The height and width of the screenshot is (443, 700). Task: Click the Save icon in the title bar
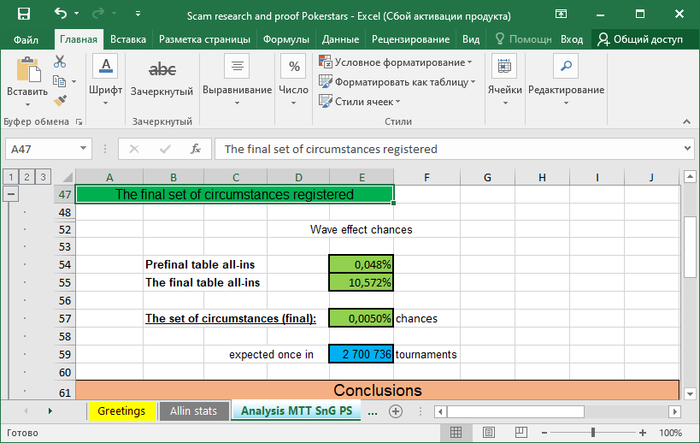[24, 14]
